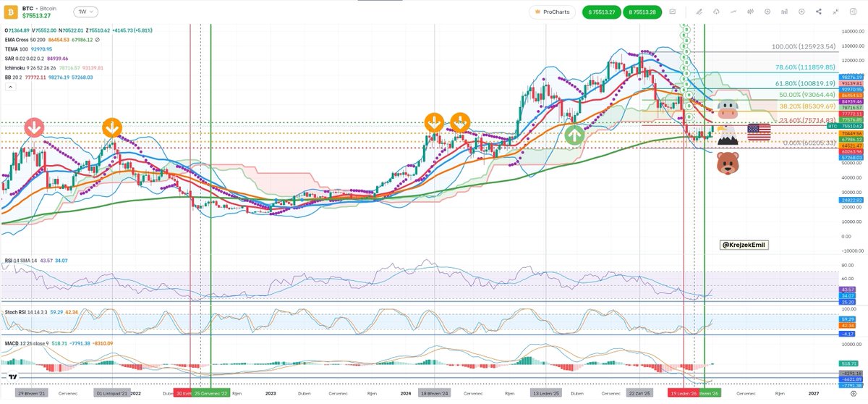
Task: Click the 24822.82 price axis tag
Action: (x=850, y=200)
